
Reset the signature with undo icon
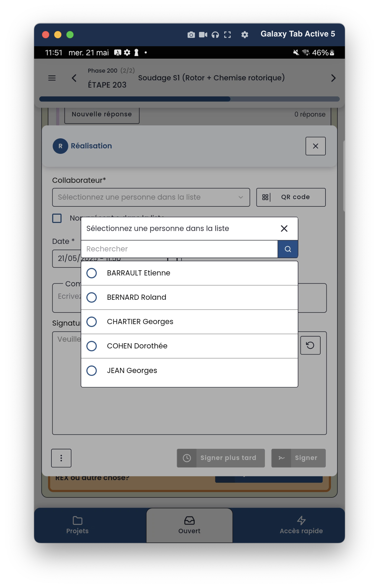(x=310, y=345)
